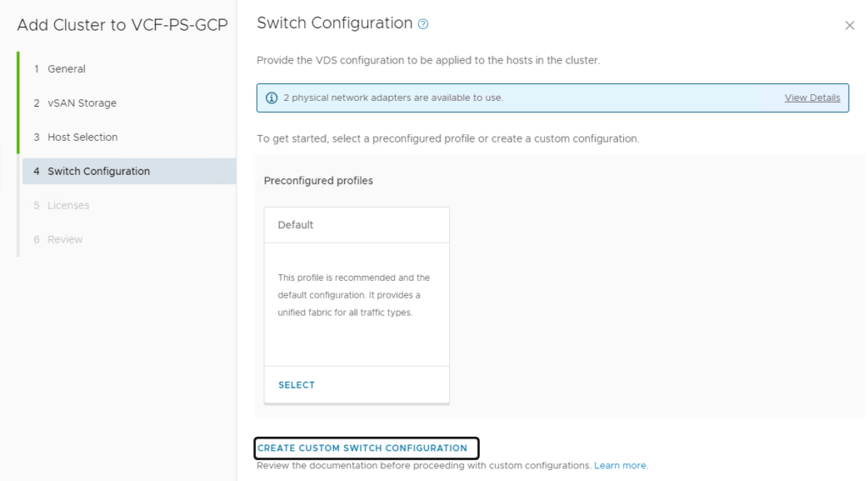The width and height of the screenshot is (868, 481).
Task: Click the Review step in sidebar
Action: click(x=64, y=239)
